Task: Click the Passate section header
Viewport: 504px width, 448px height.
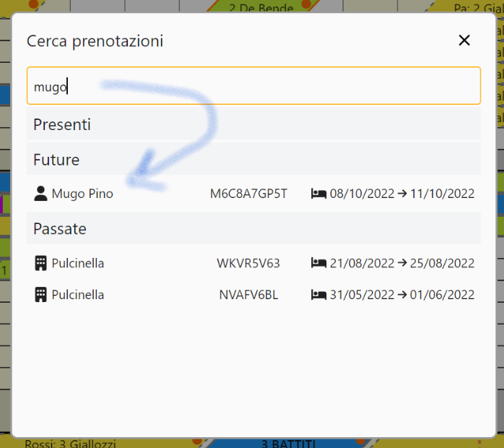Action: [x=60, y=228]
